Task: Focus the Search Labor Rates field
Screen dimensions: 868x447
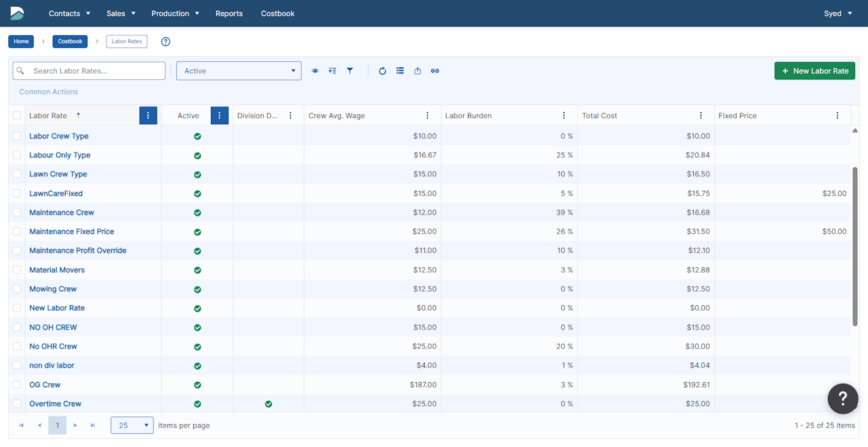Action: coord(96,71)
